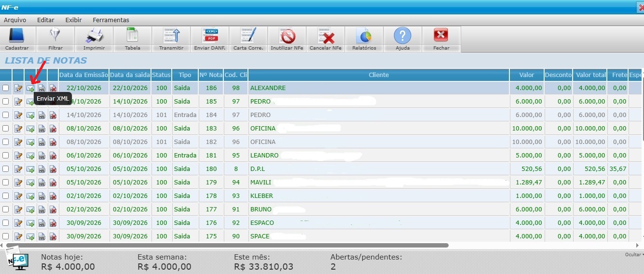Edit note 184 with the pencil icon
Viewport: 644px width, 274px height.
18,115
